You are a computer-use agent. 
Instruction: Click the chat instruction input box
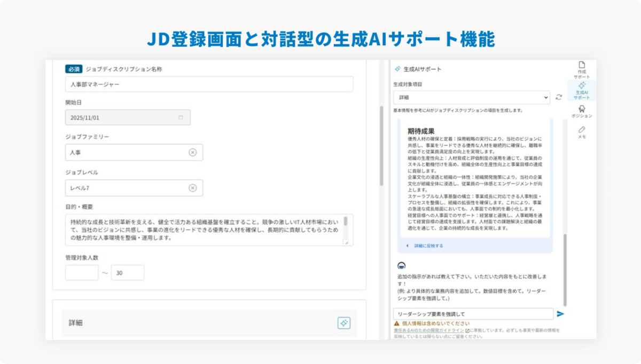coord(473,314)
